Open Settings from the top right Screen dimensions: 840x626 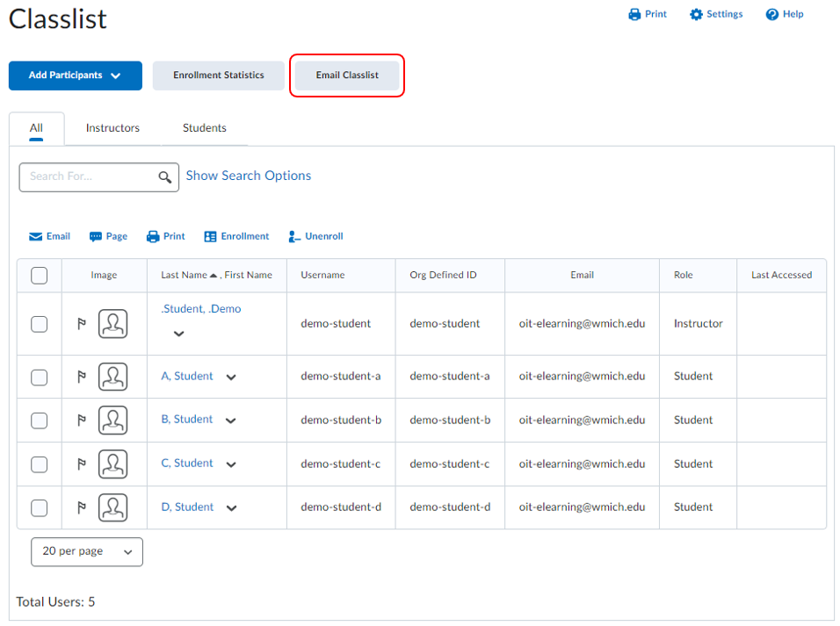pos(715,13)
